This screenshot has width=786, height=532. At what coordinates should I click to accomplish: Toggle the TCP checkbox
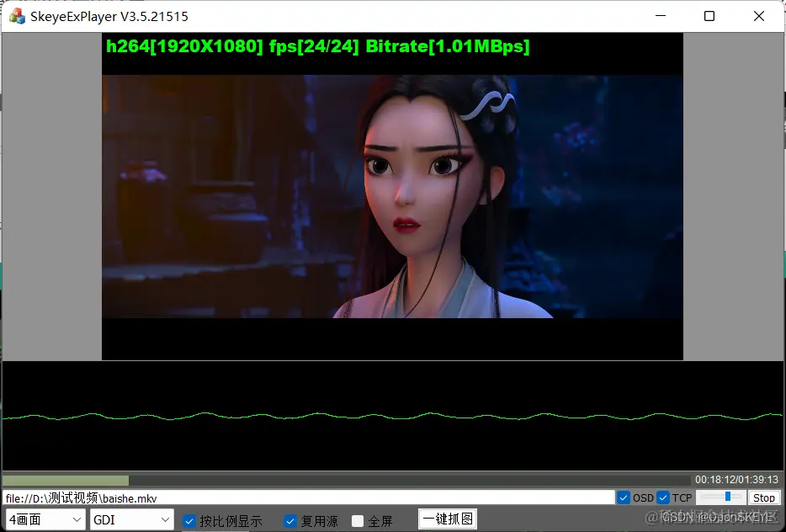(x=662, y=497)
